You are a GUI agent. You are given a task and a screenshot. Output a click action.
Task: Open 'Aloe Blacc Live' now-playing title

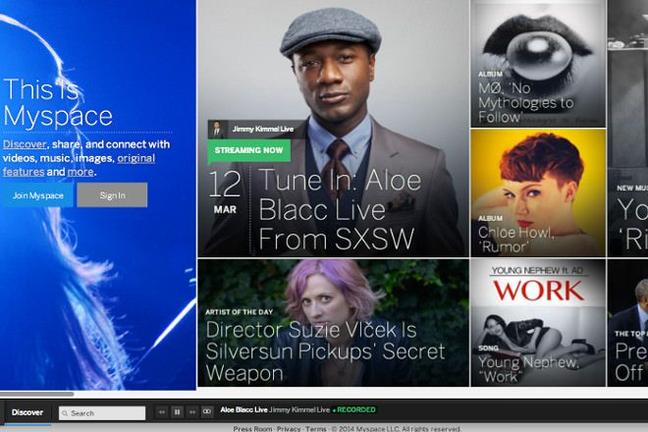coord(244,410)
